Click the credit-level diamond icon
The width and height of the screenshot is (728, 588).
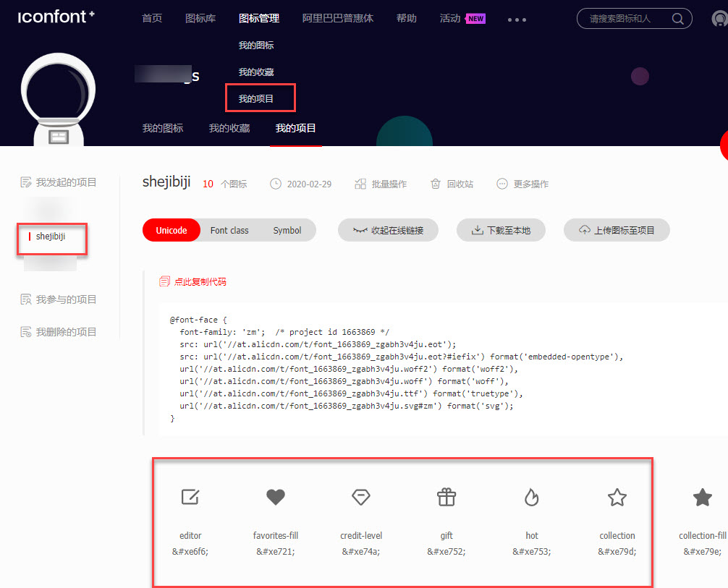(x=360, y=497)
